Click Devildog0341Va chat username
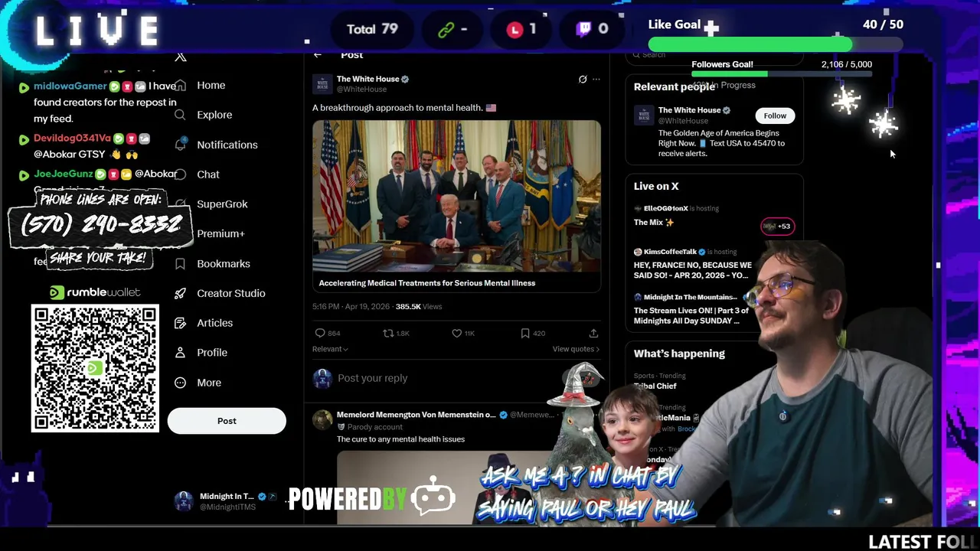The image size is (980, 551). click(x=73, y=138)
